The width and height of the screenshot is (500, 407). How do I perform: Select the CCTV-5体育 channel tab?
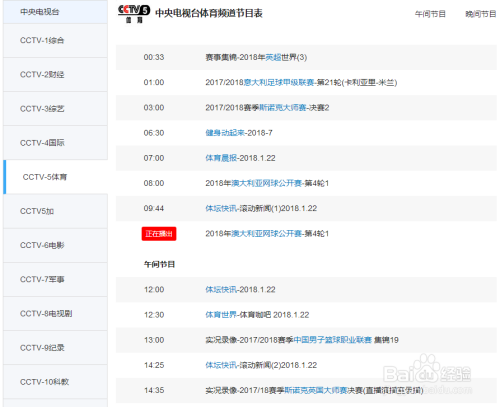[55, 177]
